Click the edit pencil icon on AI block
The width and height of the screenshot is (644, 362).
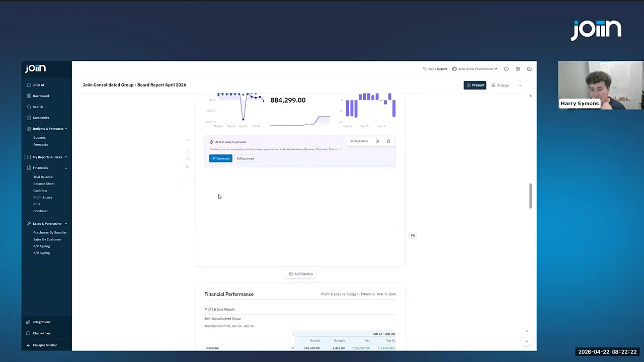click(x=377, y=141)
